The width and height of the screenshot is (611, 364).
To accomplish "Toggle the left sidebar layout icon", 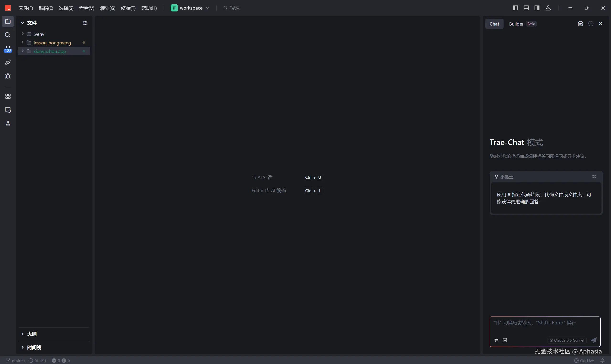I will tap(515, 8).
